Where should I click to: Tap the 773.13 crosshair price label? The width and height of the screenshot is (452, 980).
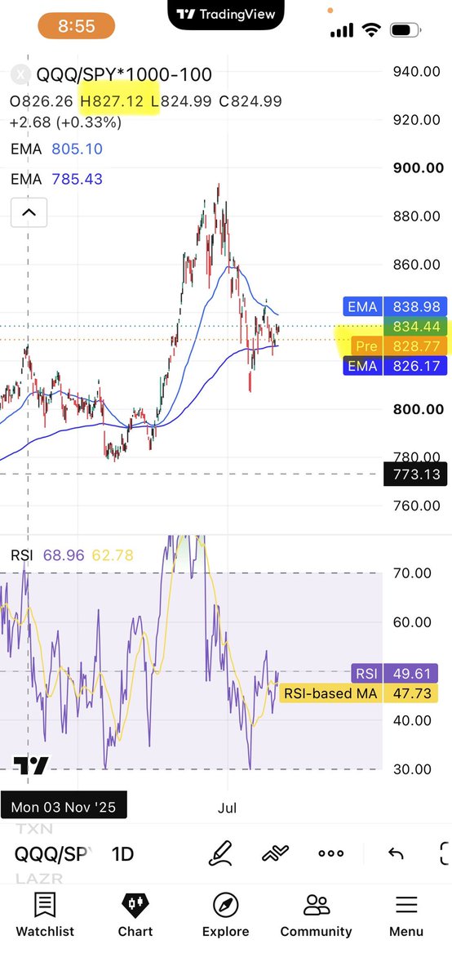coord(417,474)
